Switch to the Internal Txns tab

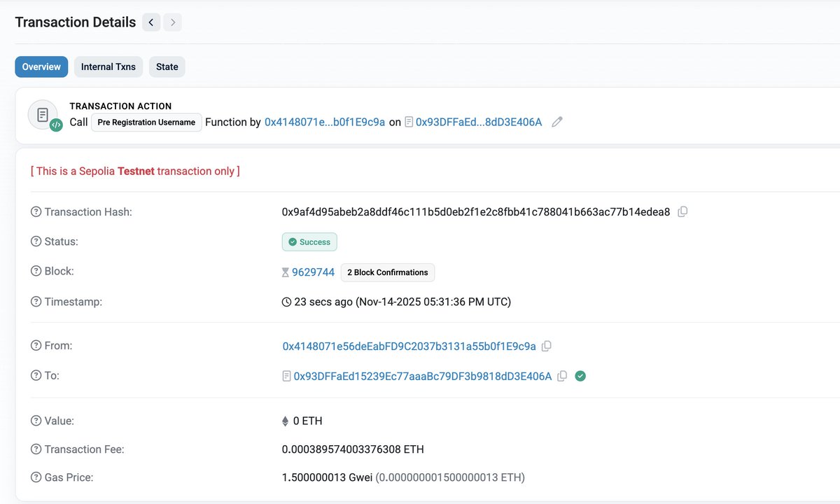108,66
